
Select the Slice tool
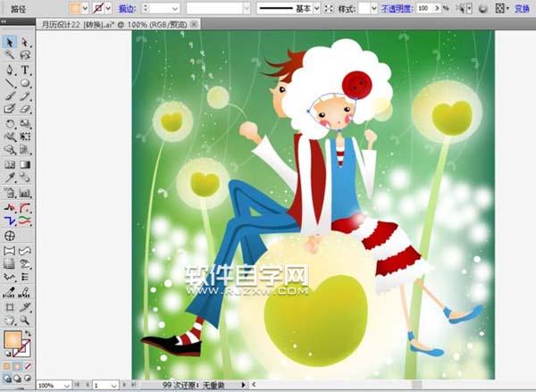[25, 307]
